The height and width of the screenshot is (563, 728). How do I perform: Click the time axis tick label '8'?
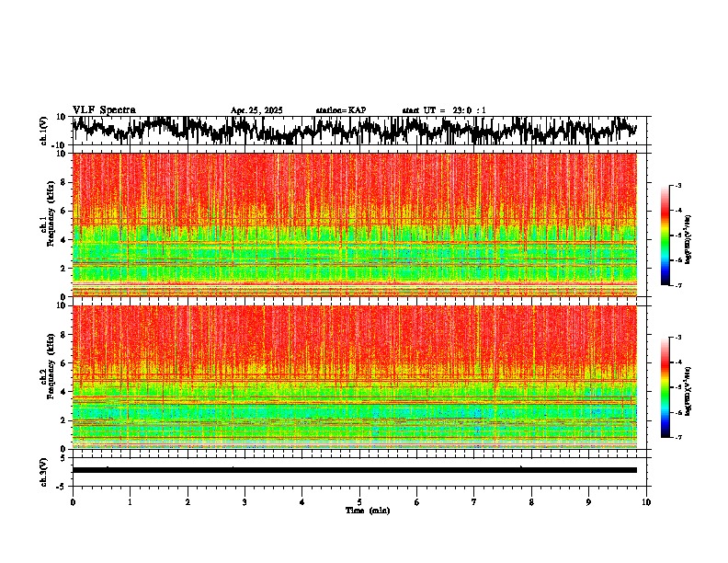coord(531,502)
